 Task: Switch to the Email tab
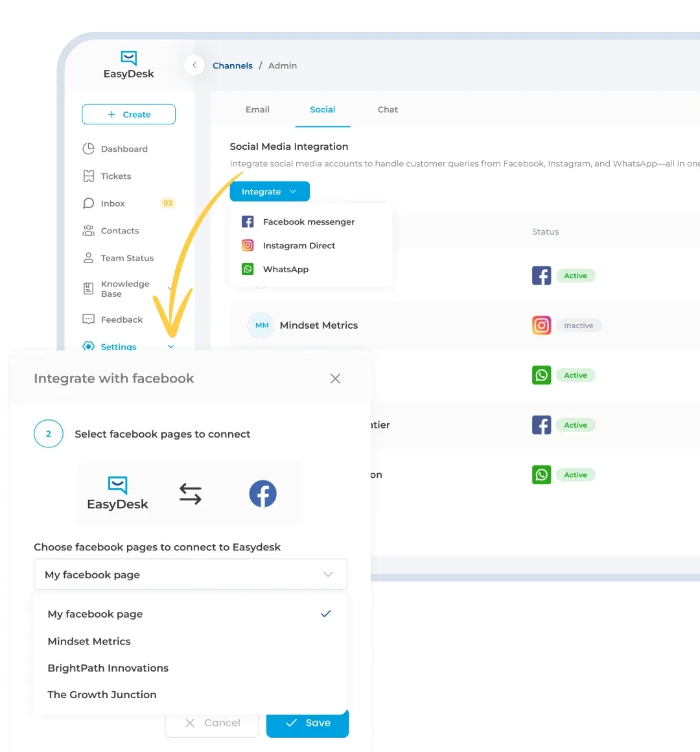click(257, 110)
